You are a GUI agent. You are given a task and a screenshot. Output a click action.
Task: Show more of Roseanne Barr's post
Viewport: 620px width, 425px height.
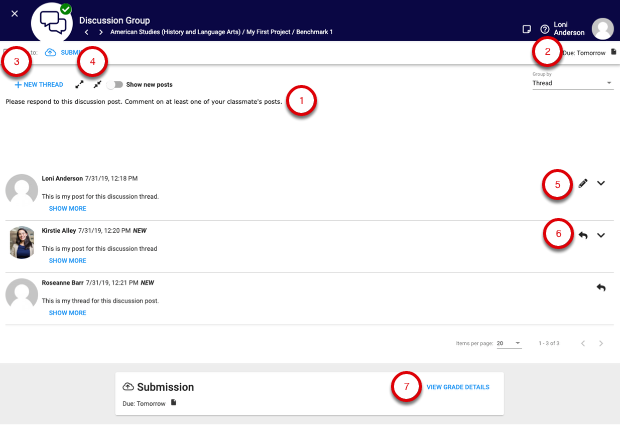[x=67, y=313]
